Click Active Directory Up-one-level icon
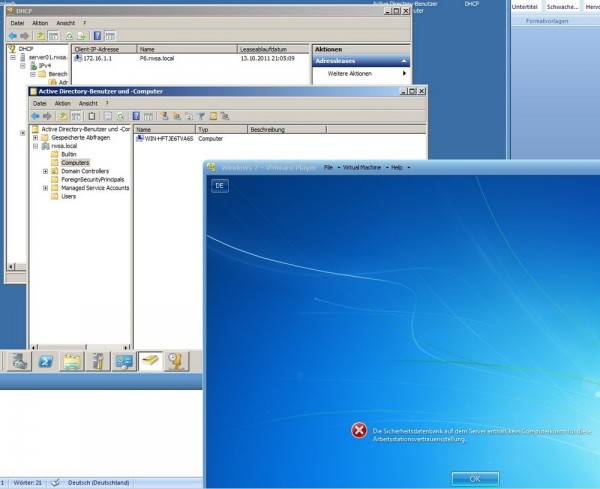The width and height of the screenshot is (600, 489). tap(63, 116)
